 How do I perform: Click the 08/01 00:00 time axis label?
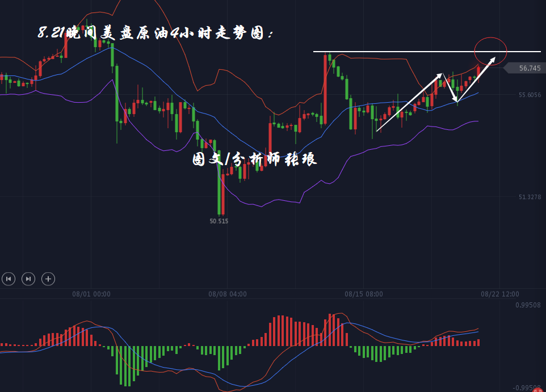91,294
